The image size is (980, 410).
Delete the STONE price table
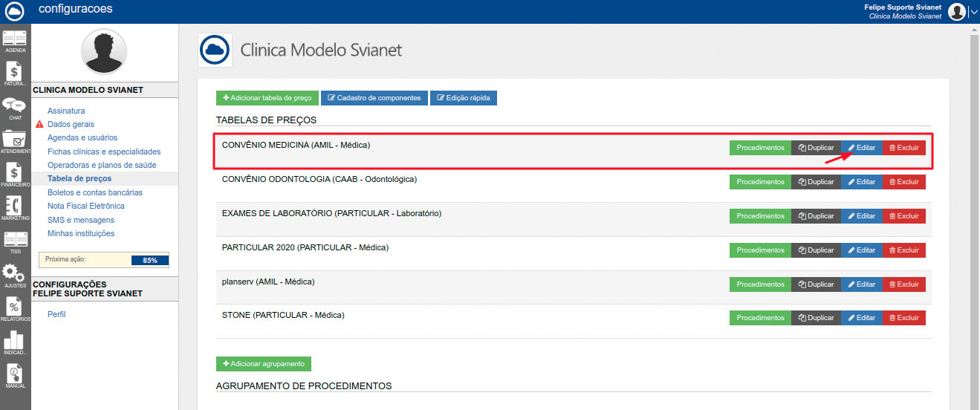[904, 318]
